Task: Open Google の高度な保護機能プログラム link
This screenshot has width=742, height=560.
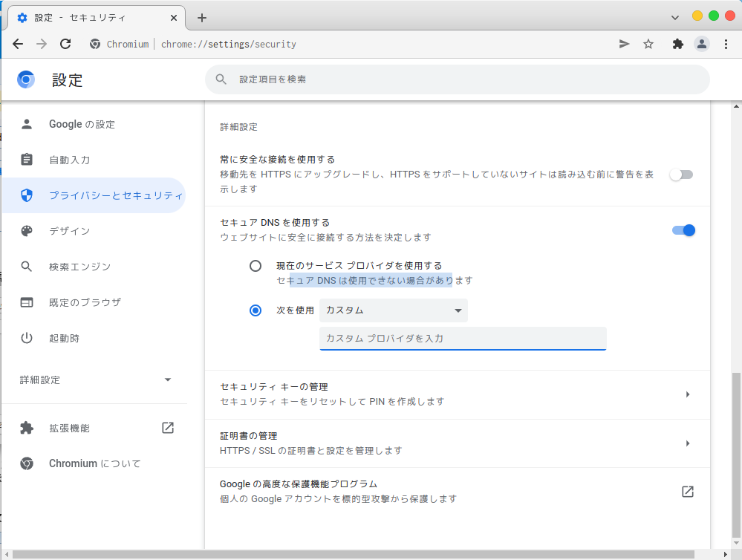Action: click(457, 492)
